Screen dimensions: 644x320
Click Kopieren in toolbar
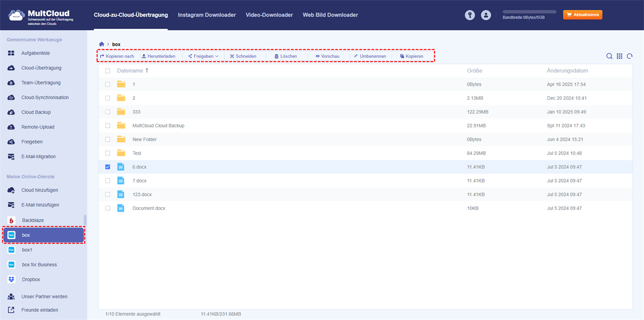(x=412, y=56)
